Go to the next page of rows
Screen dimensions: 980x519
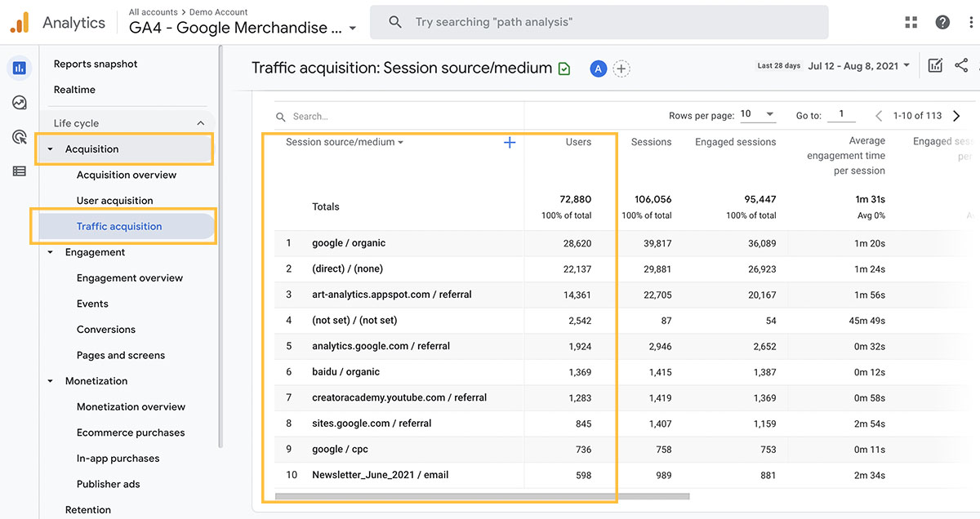click(956, 116)
